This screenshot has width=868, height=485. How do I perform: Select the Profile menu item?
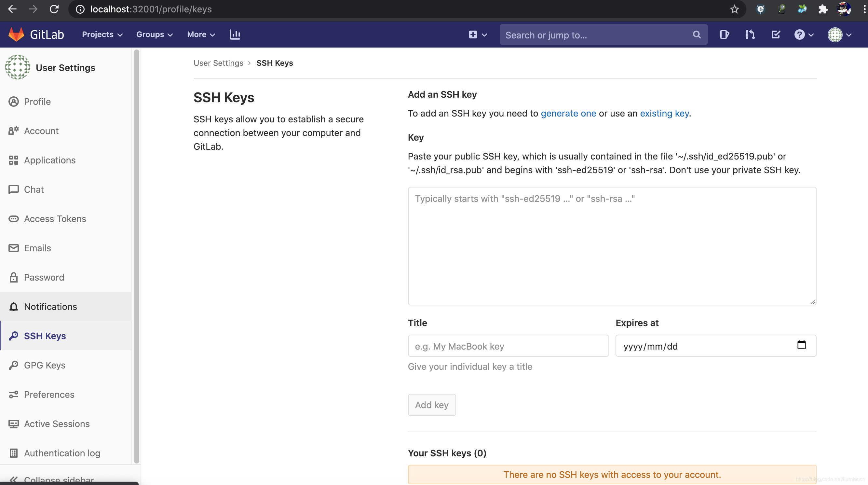[37, 102]
